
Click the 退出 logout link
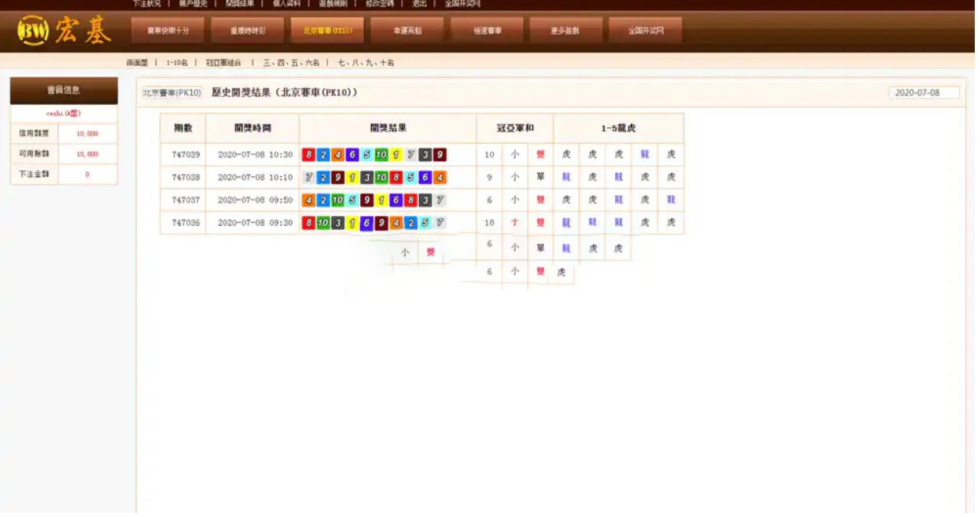tap(419, 3)
